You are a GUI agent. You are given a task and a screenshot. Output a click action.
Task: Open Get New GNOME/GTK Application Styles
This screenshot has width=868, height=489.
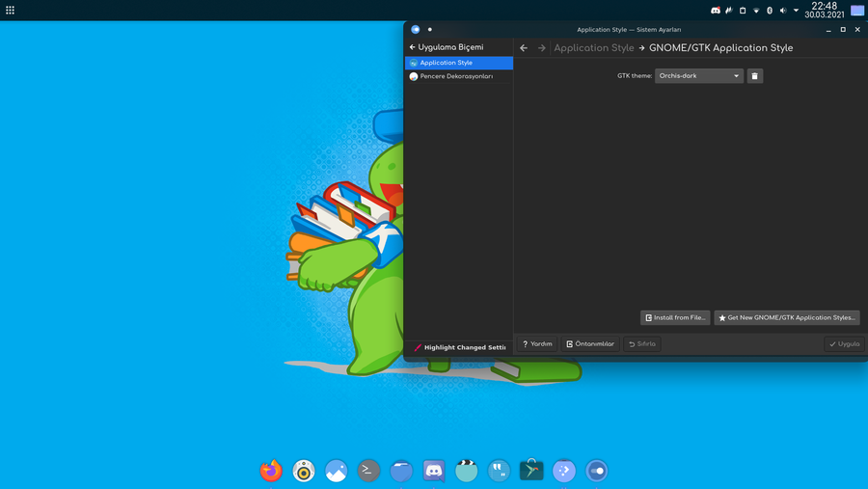pos(787,317)
